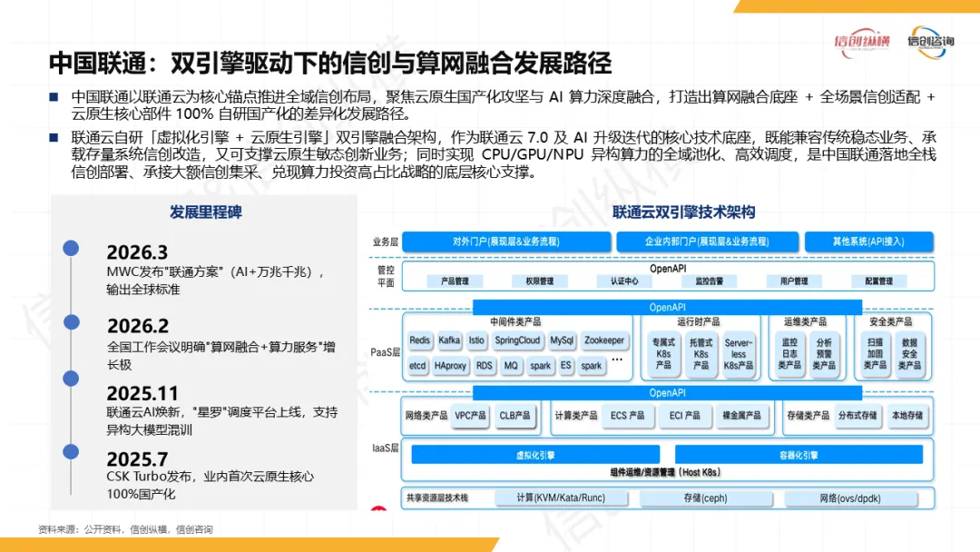This screenshot has height=552, width=980.
Task: Click the slide title 中国联通:双引擎驱动
Action: click(x=330, y=64)
